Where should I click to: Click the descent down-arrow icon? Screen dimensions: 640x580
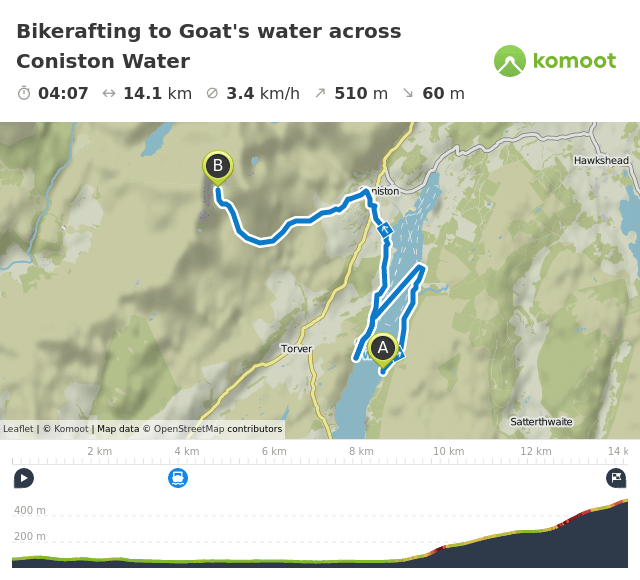[408, 93]
